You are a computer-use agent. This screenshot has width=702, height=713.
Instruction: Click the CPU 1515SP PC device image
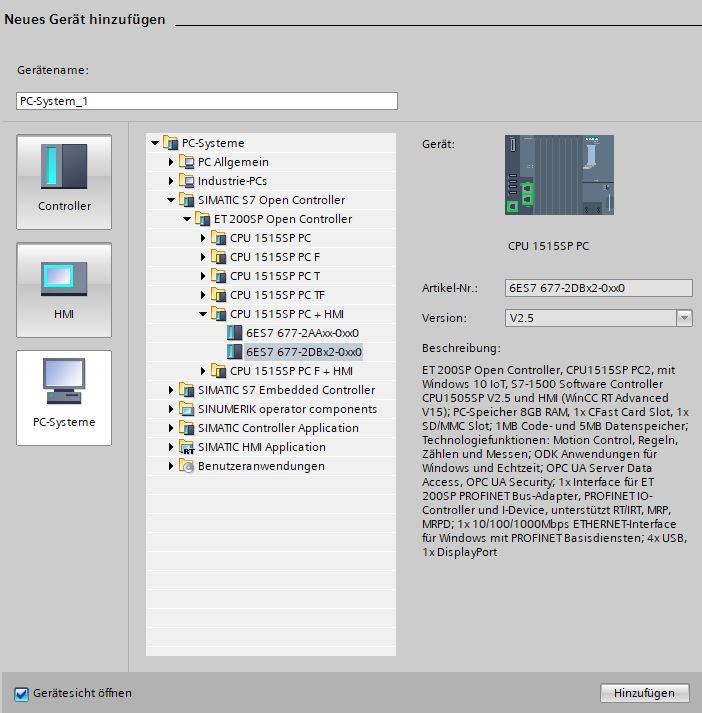564,176
